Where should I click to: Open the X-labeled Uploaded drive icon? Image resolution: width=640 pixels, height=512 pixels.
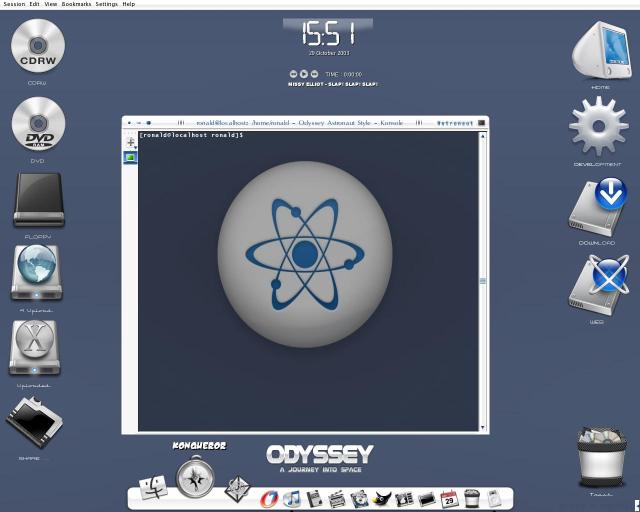tap(35, 348)
